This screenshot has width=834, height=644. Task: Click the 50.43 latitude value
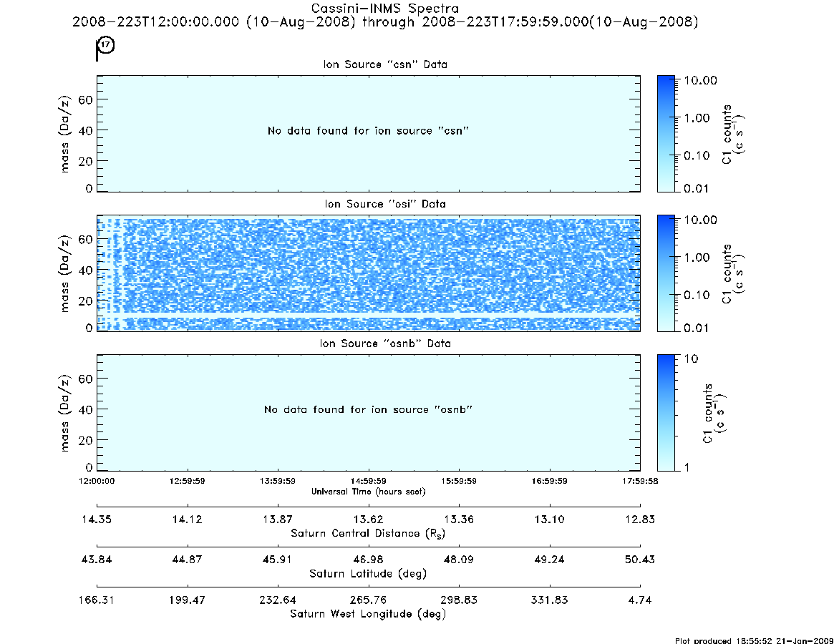pyautogui.click(x=640, y=560)
